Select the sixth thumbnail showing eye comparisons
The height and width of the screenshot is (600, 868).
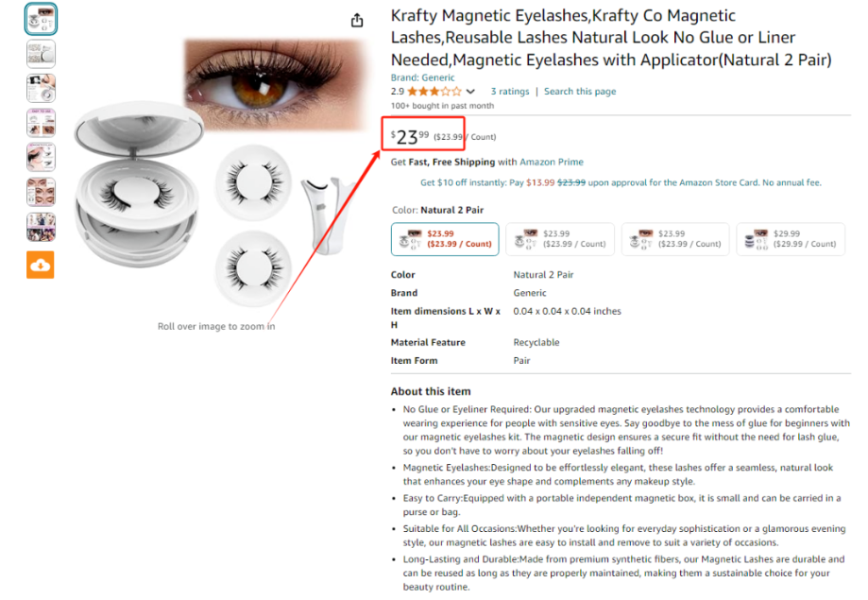point(41,192)
